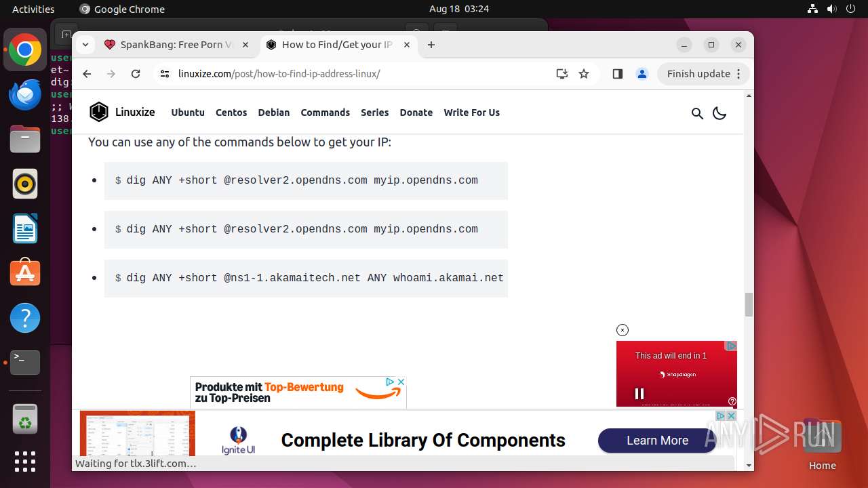Open the network status indicator
868x488 pixels.
813,9
